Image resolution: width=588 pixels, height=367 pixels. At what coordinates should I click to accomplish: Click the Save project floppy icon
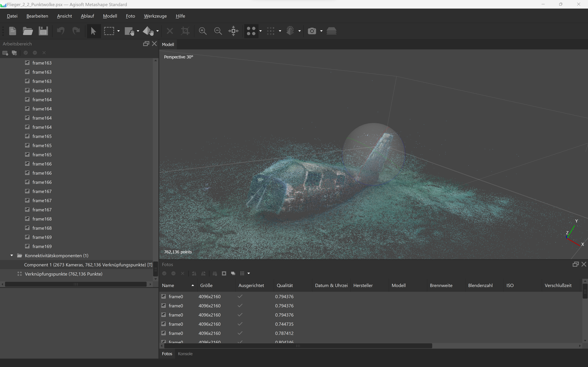43,31
